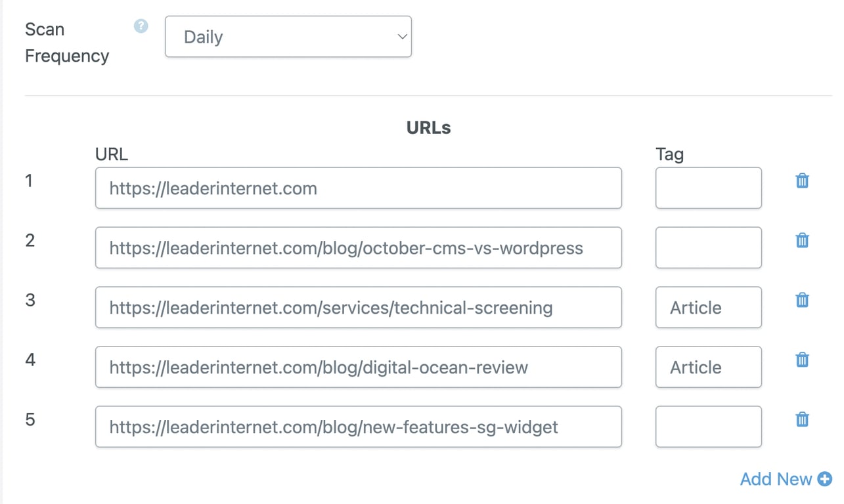Open the Scan Frequency dropdown set to Daily
Viewport: 844px width, 504px height.
[288, 37]
